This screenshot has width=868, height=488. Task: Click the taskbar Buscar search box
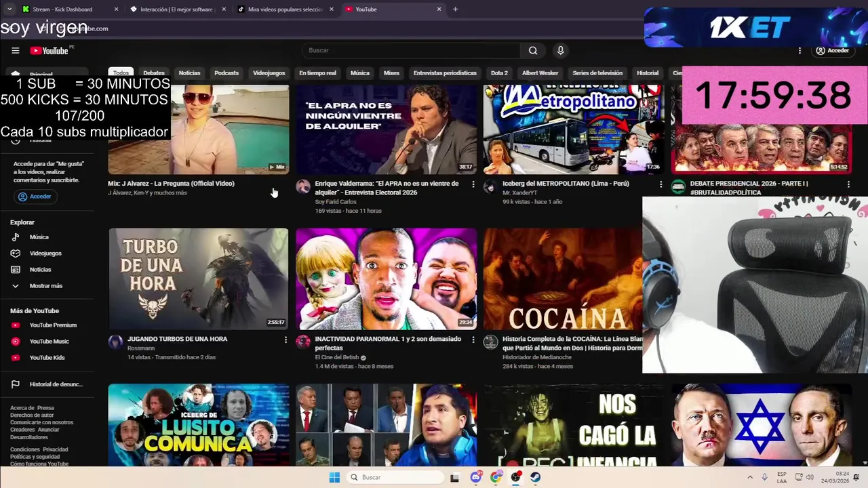(397, 477)
